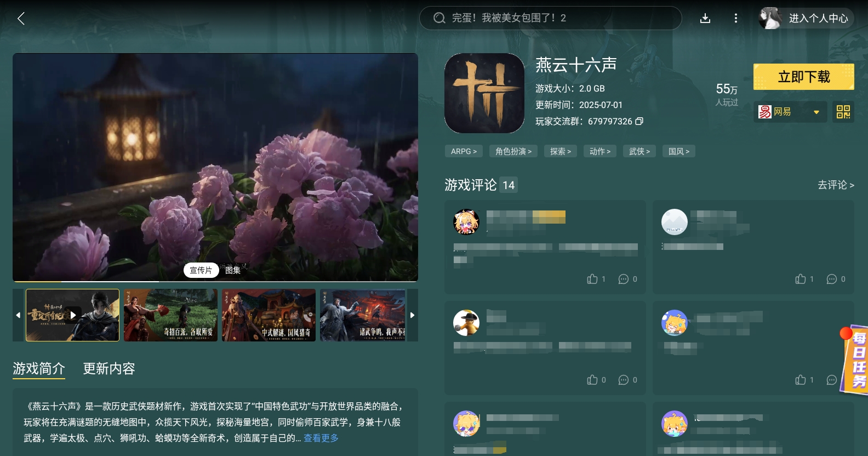Click the snowy mountain reviewer avatar
The image size is (868, 456).
[675, 222]
